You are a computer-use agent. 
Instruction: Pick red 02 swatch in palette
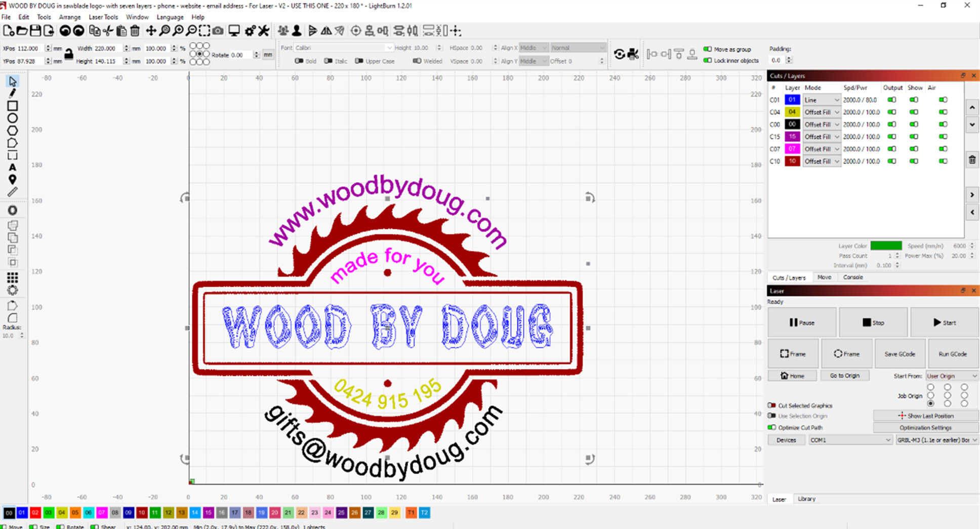click(35, 513)
